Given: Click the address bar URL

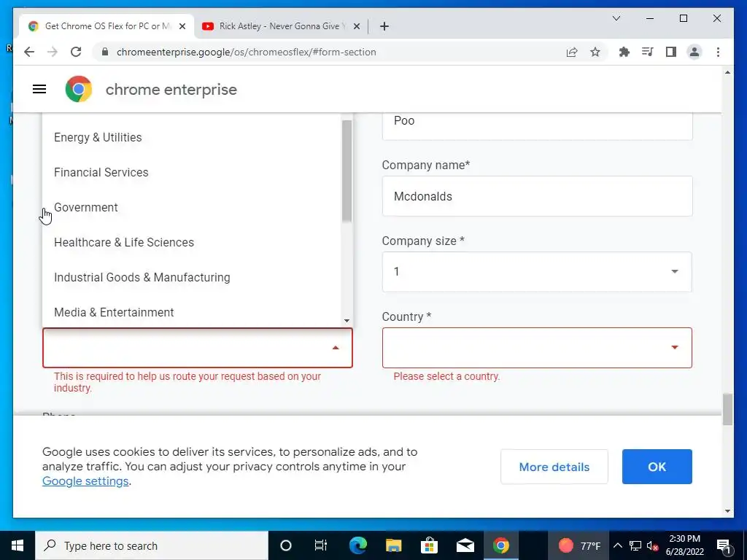Looking at the screenshot, I should 247,52.
